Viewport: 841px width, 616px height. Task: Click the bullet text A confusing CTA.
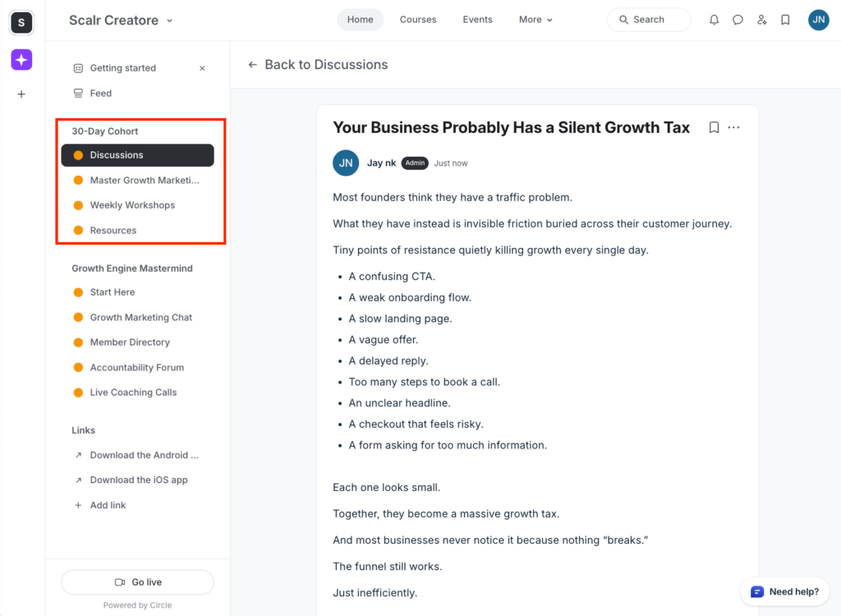coord(392,276)
